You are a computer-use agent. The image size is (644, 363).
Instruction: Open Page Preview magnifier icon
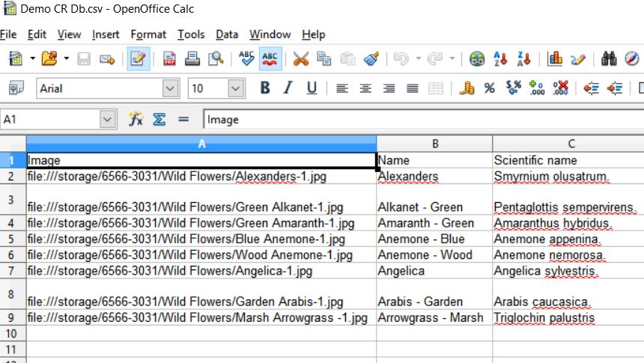click(x=215, y=58)
